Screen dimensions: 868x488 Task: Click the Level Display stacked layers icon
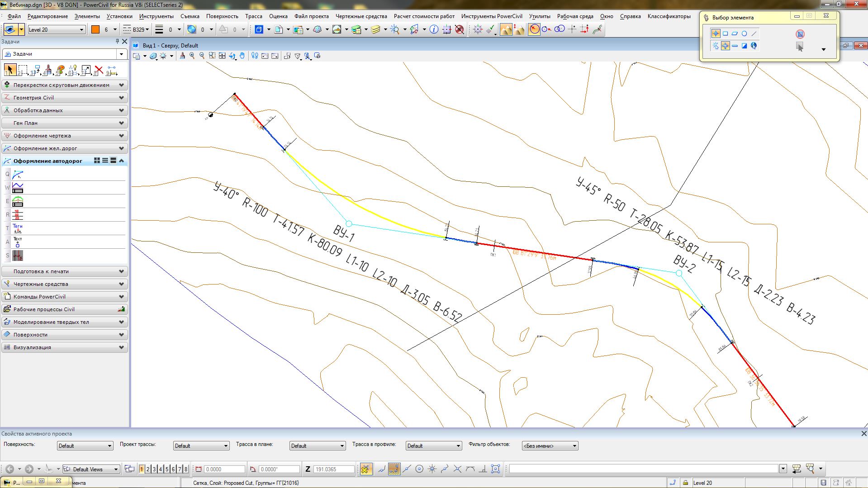375,29
